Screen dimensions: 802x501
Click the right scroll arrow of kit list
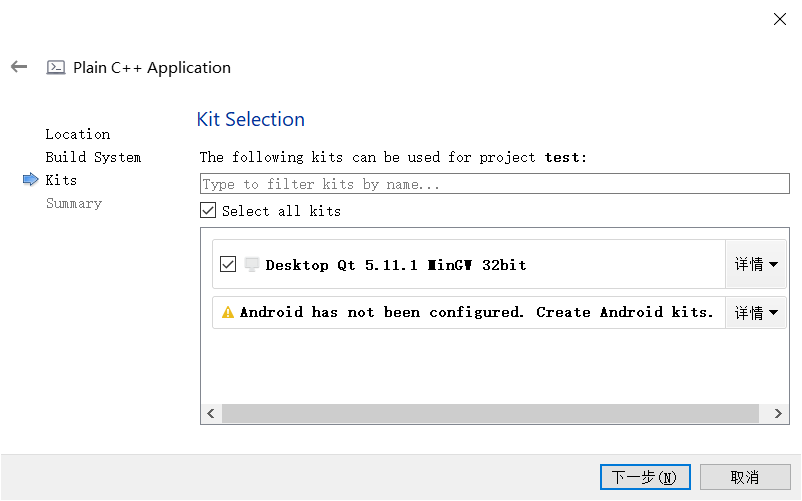click(x=778, y=413)
